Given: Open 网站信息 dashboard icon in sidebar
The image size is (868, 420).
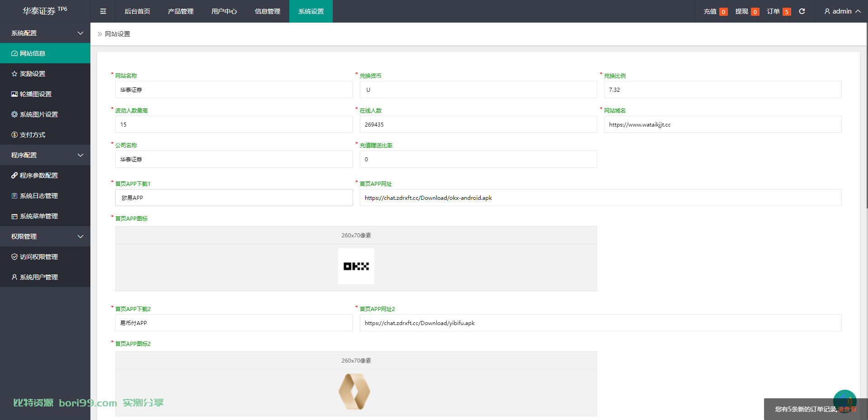Looking at the screenshot, I should 14,53.
